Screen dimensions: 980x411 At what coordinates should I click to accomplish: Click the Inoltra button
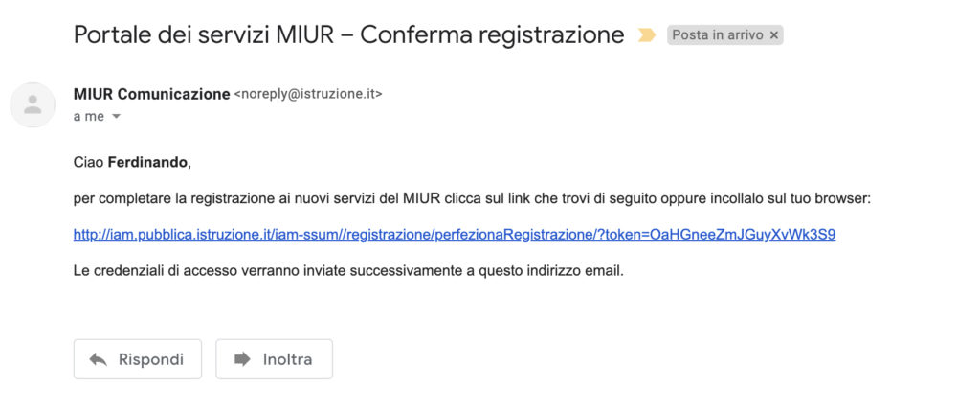click(x=275, y=359)
